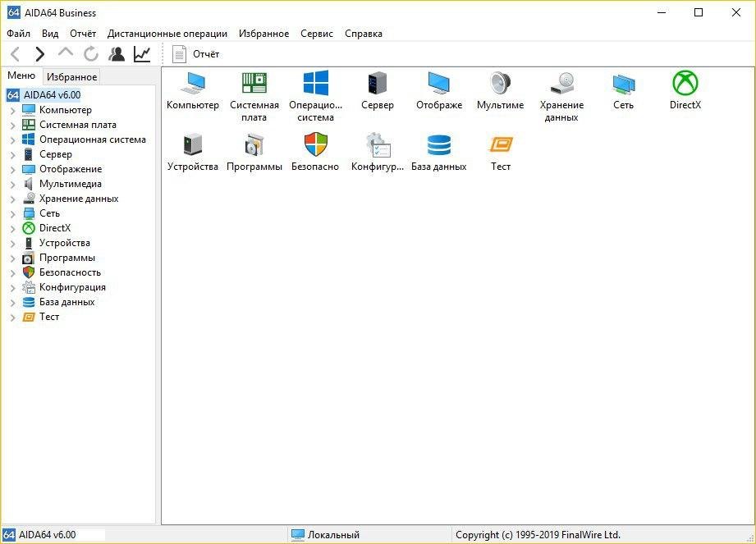Image resolution: width=756 pixels, height=544 pixels.
Task: Open the Устройства large icon
Action: [193, 144]
